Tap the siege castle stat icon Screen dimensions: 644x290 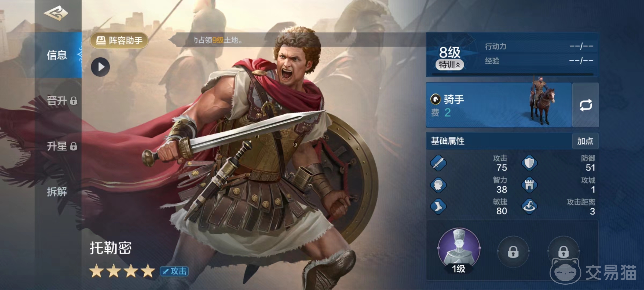(529, 185)
